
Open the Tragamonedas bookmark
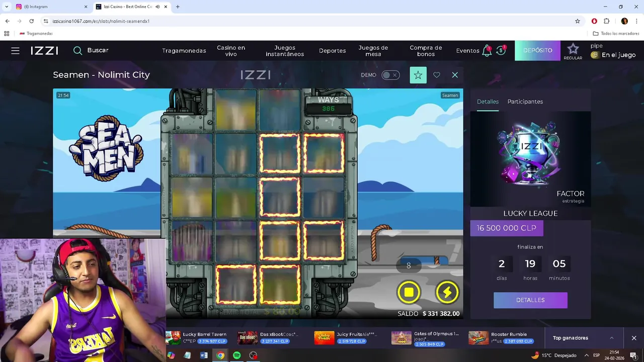[x=36, y=34]
